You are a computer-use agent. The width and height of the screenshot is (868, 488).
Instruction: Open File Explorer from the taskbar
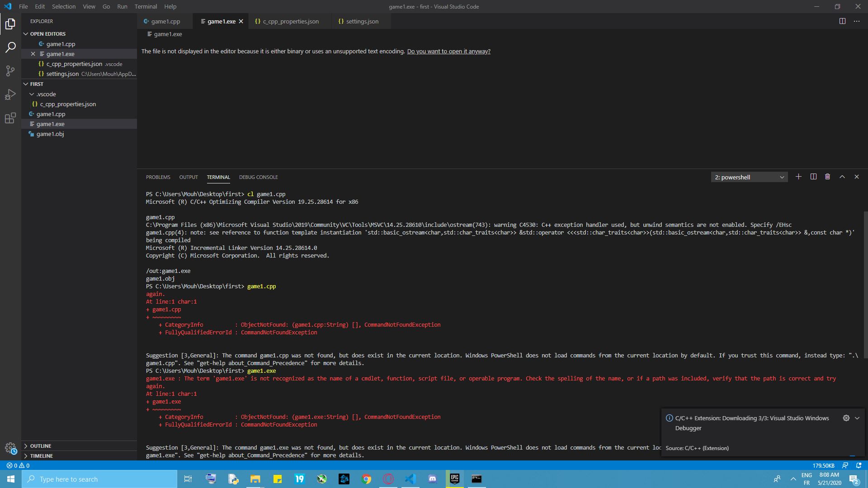pyautogui.click(x=255, y=479)
